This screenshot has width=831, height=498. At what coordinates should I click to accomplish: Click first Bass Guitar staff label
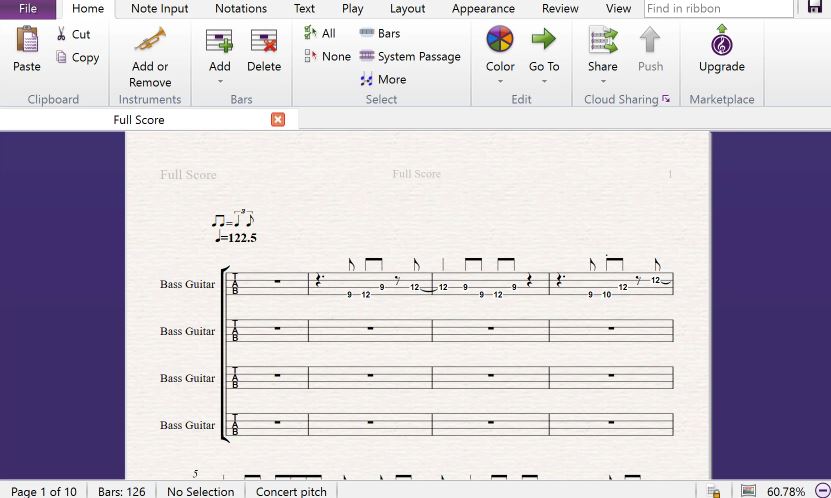tap(188, 284)
